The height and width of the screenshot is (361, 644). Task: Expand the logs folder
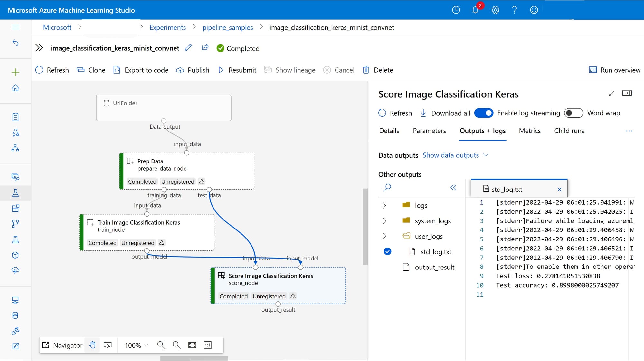[x=385, y=205]
